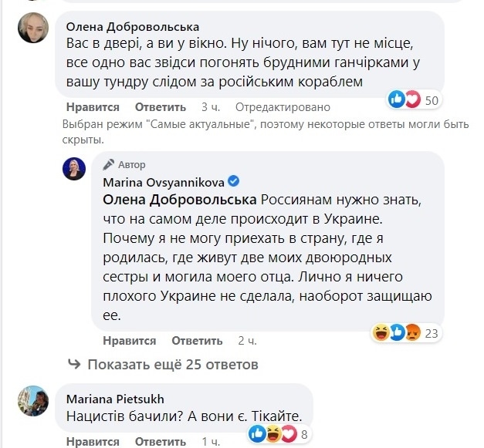The height and width of the screenshot is (448, 484).
Task: Click mentioned name Олена Добровольська in reply
Action: pos(175,200)
